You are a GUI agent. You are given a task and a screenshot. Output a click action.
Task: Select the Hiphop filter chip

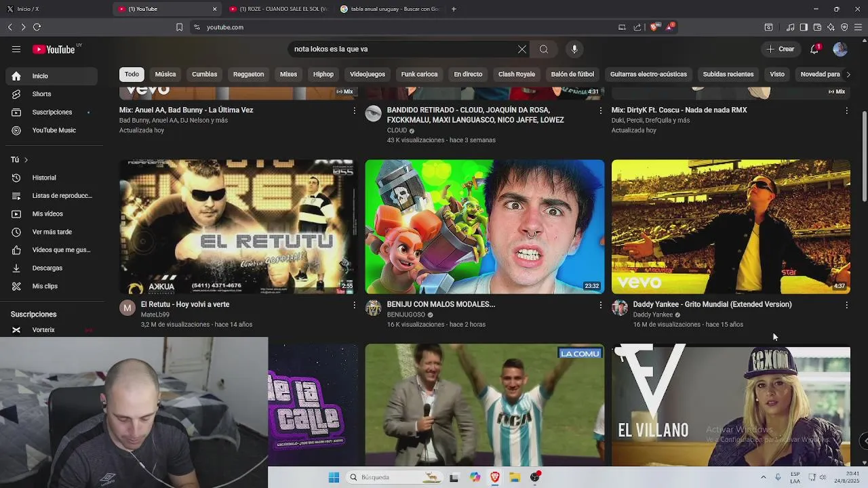pyautogui.click(x=323, y=75)
